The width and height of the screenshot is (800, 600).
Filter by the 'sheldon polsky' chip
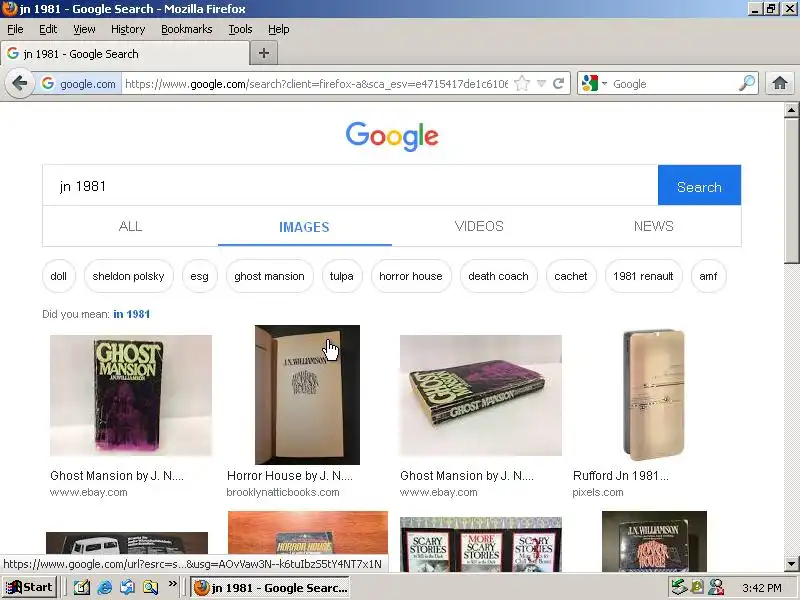[x=129, y=276]
